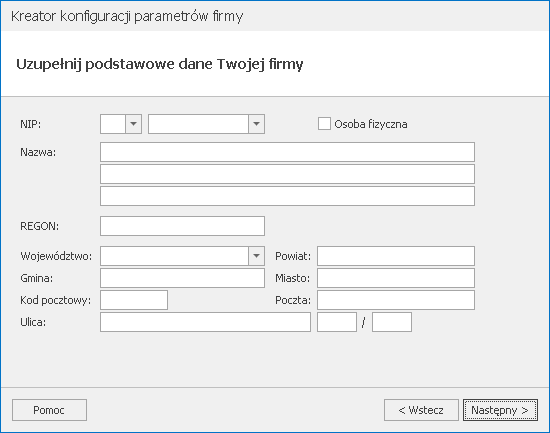
Task: Focus the first Nazwa text field
Action: [x=287, y=152]
